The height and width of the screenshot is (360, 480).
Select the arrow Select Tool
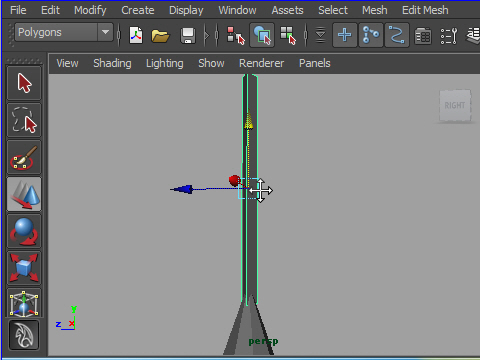coord(24,83)
